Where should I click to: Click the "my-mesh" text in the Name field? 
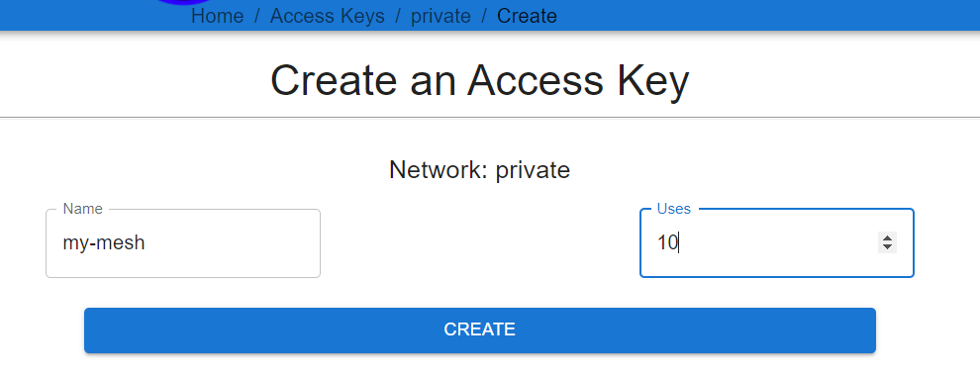pos(104,242)
